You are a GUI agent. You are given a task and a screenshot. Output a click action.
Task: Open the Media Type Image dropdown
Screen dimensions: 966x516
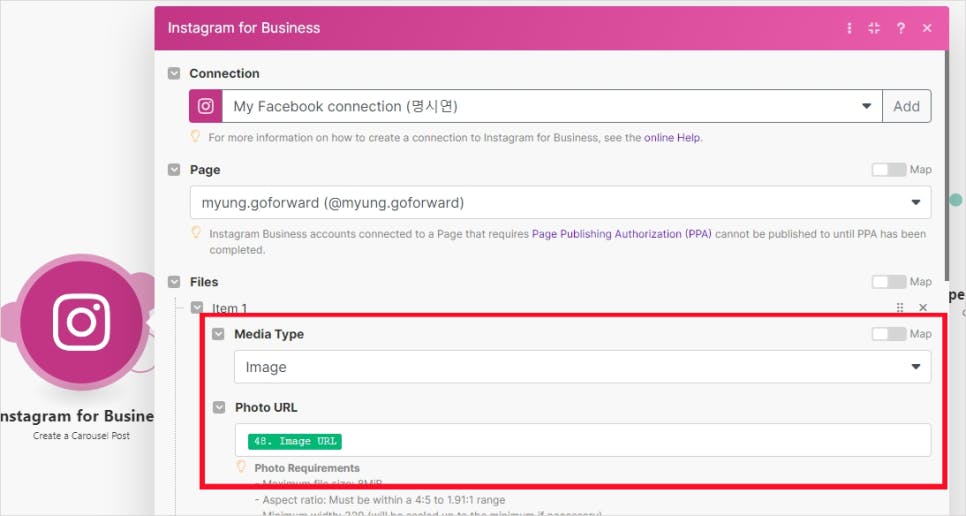[x=915, y=367]
